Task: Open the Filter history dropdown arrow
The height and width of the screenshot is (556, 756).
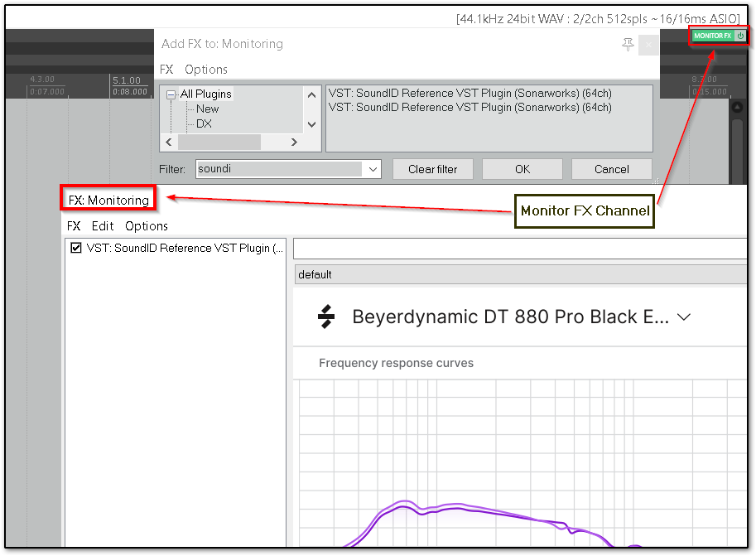Action: (x=373, y=169)
